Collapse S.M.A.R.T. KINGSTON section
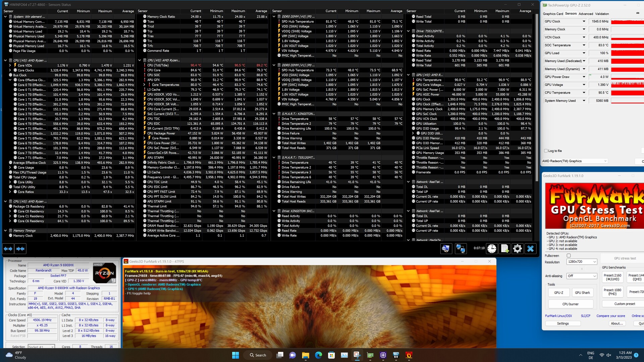644x362 pixels. coord(274,114)
